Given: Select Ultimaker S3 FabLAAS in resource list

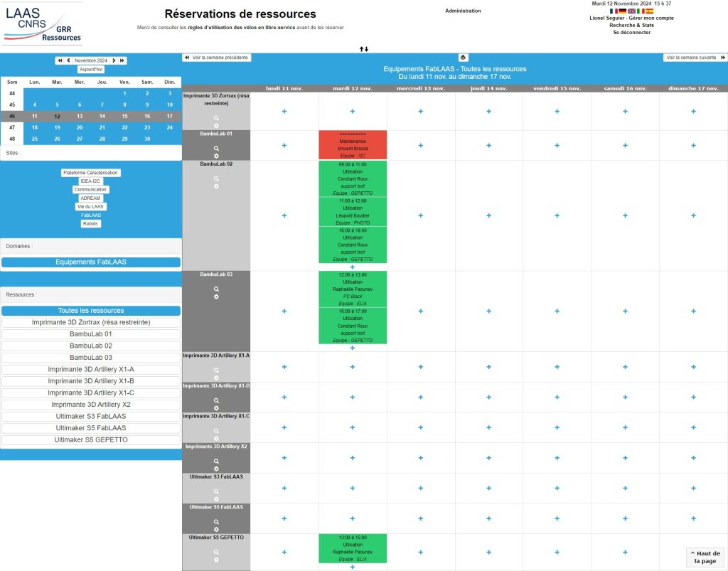Looking at the screenshot, I should click(x=91, y=417).
